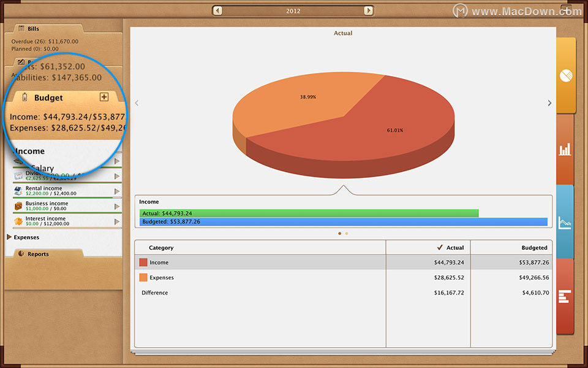
Task: Expand the Expenses section in sidebar
Action: pos(9,237)
